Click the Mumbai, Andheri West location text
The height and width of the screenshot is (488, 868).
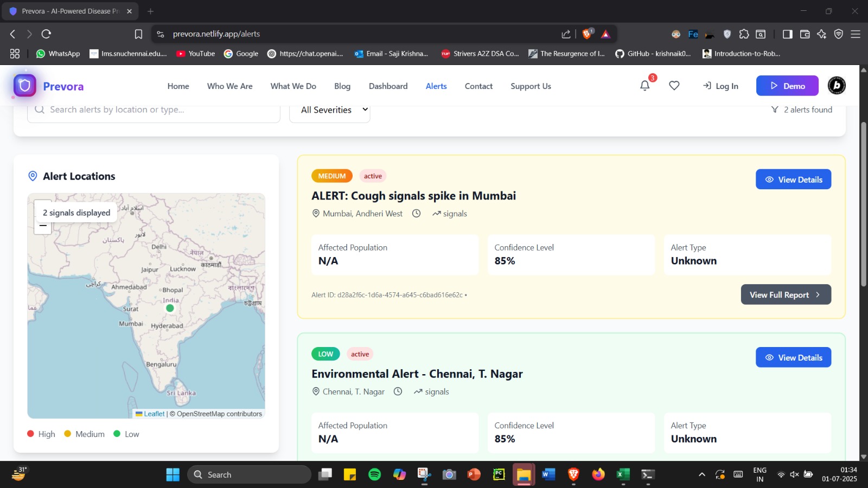pyautogui.click(x=362, y=214)
